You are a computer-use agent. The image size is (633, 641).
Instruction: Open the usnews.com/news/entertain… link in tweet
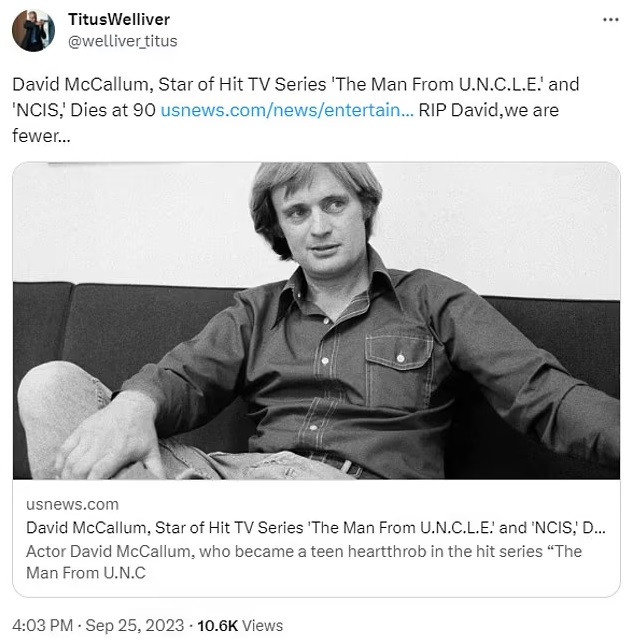click(x=286, y=109)
